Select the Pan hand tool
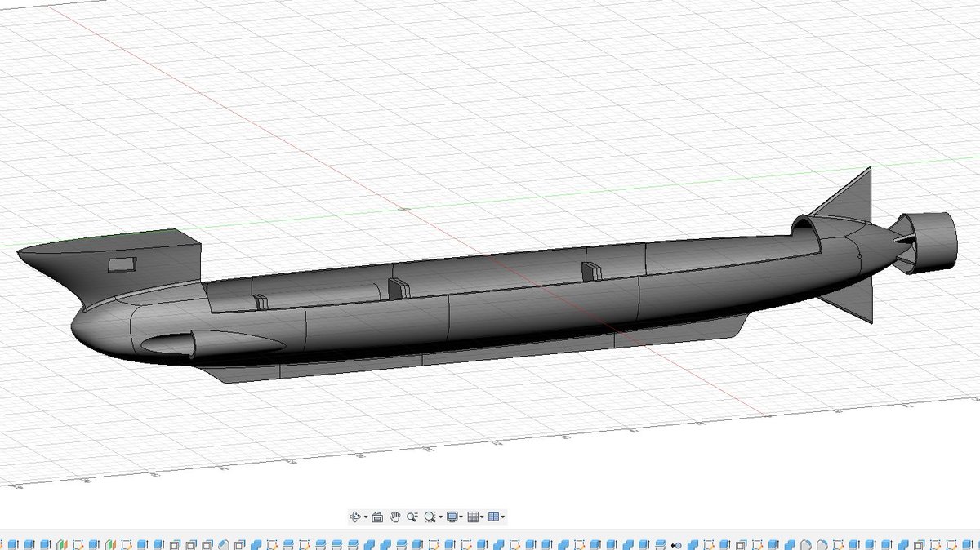This screenshot has width=980, height=550. [395, 517]
